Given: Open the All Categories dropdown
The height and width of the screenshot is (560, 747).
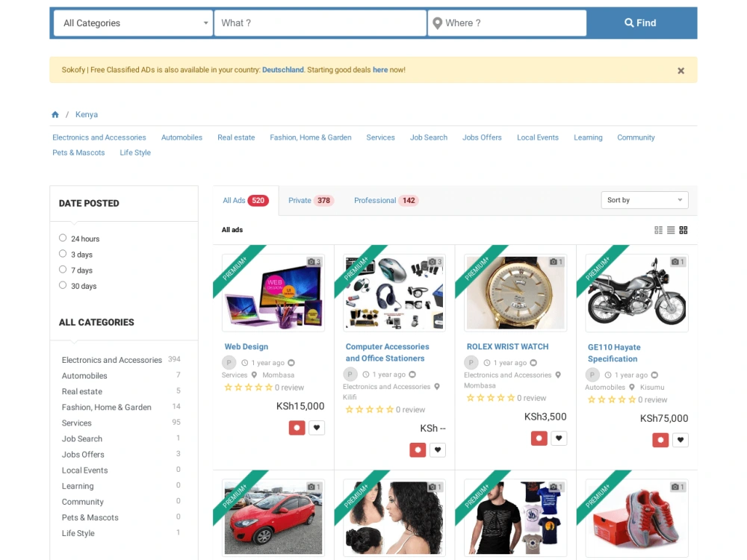Looking at the screenshot, I should point(133,23).
